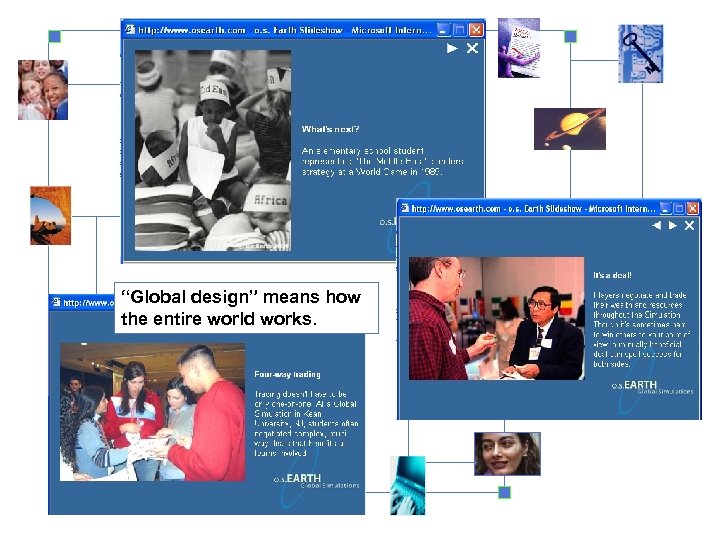Close the right o.s. Earth Slideshow window
This screenshot has height=540, width=720.
click(692, 208)
